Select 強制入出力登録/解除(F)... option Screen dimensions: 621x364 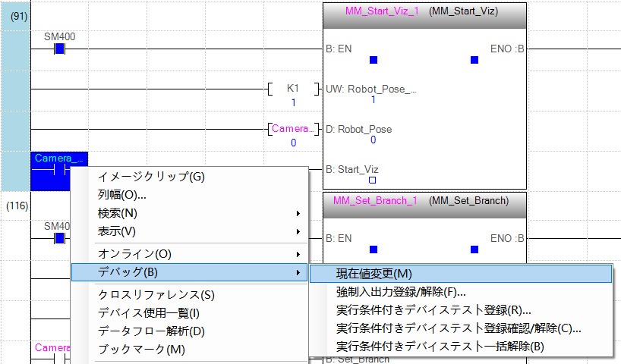point(401,292)
